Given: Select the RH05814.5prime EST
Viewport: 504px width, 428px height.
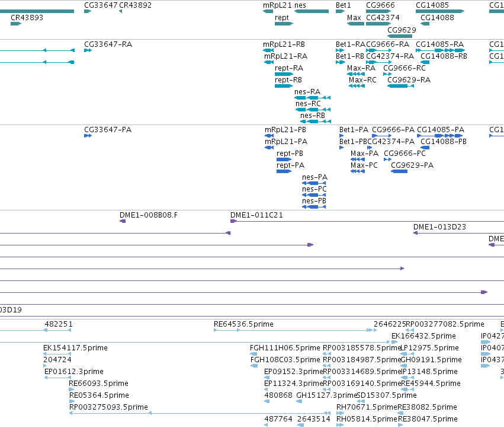Looking at the screenshot, I should coord(340,425).
